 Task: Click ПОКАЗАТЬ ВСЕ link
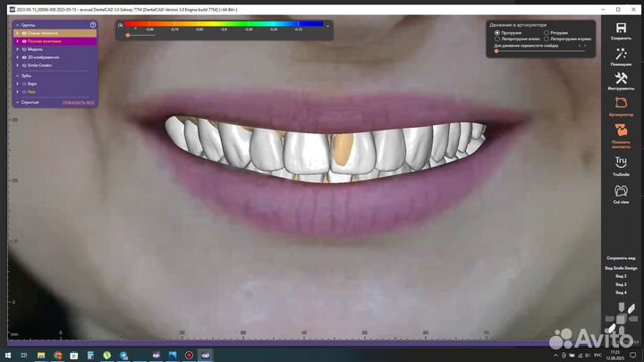(x=78, y=103)
